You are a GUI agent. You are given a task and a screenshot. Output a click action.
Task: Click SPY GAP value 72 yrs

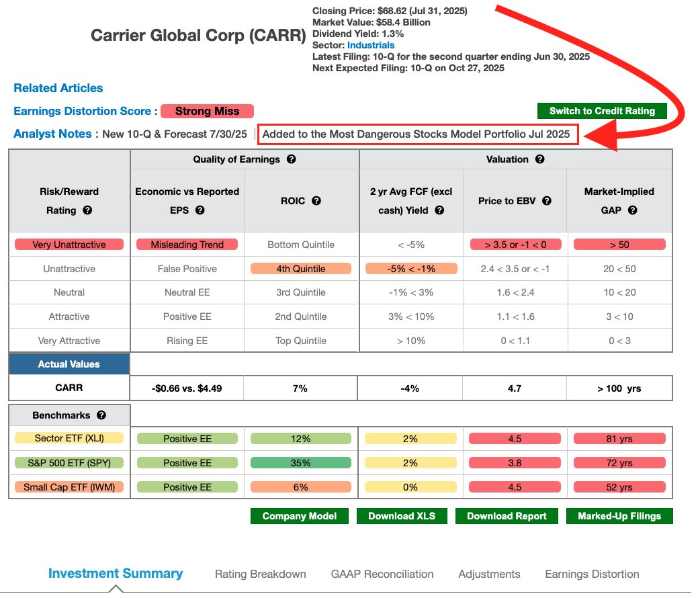pos(619,463)
